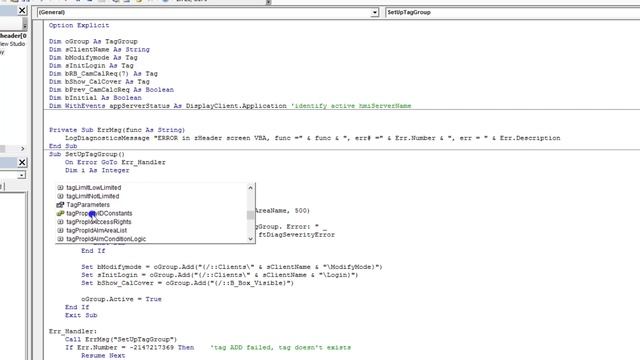Click the class icon beside TagParameters
640x360 pixels.
click(60, 205)
